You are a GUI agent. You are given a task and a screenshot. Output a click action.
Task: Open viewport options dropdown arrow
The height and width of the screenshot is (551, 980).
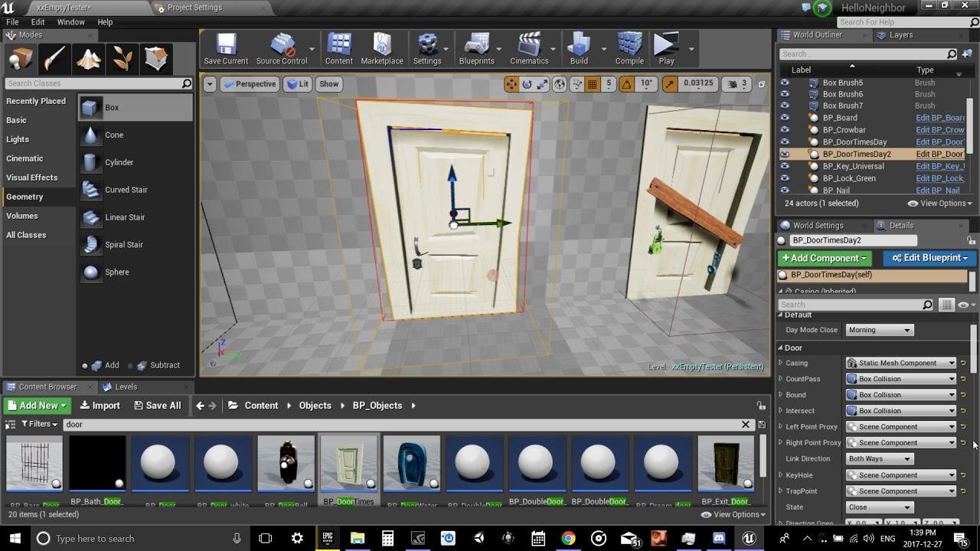[209, 84]
